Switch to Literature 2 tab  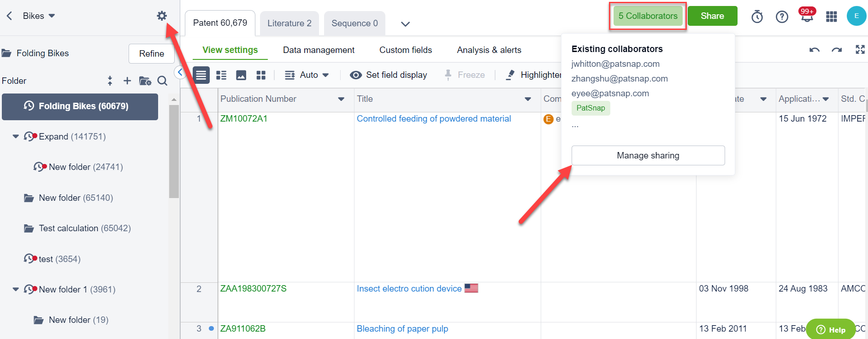click(289, 23)
